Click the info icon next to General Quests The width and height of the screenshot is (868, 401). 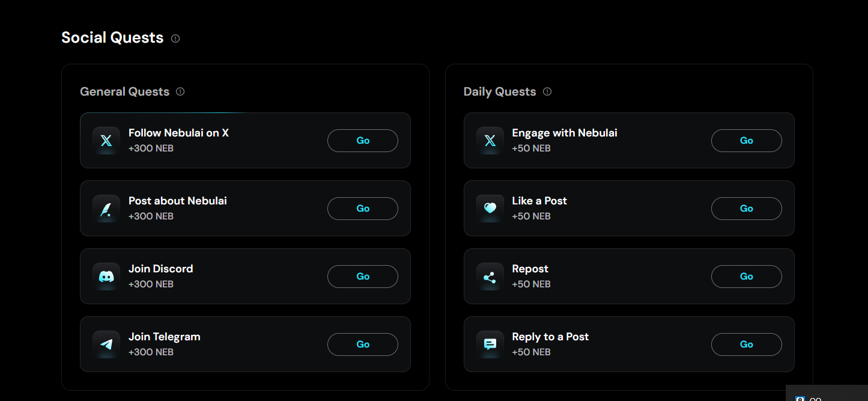[180, 92]
